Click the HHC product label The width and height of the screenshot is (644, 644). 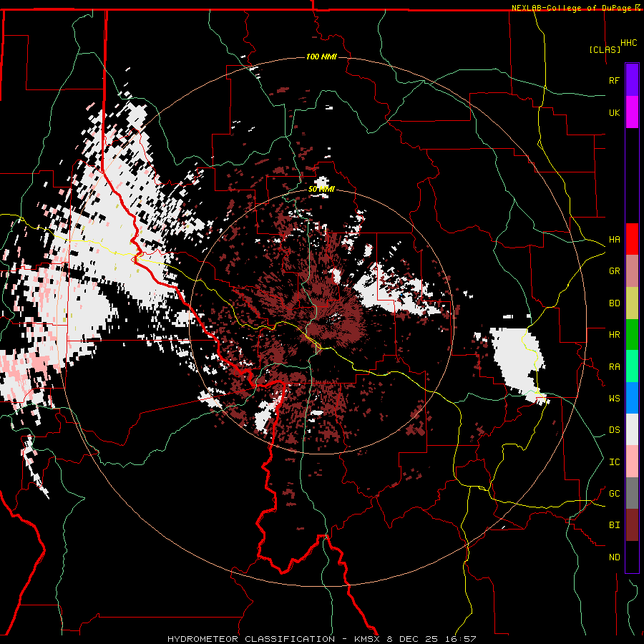tap(628, 43)
